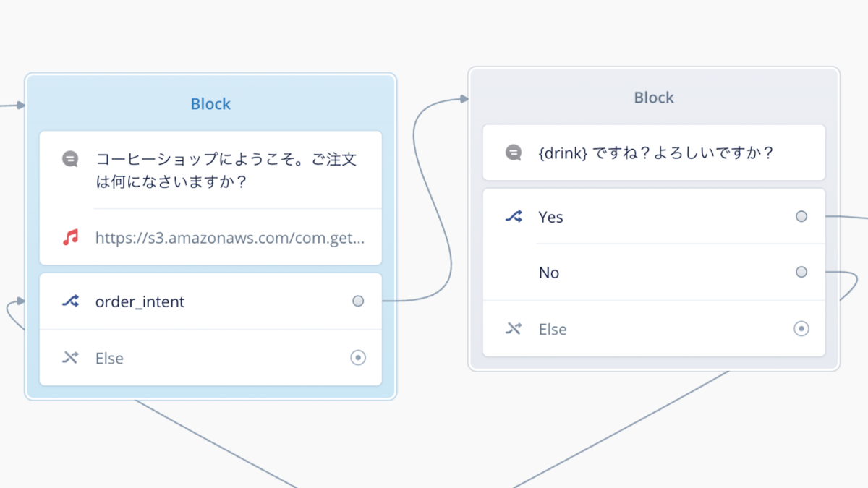Open the s3.amazonaws.com audio URL step

click(x=210, y=237)
